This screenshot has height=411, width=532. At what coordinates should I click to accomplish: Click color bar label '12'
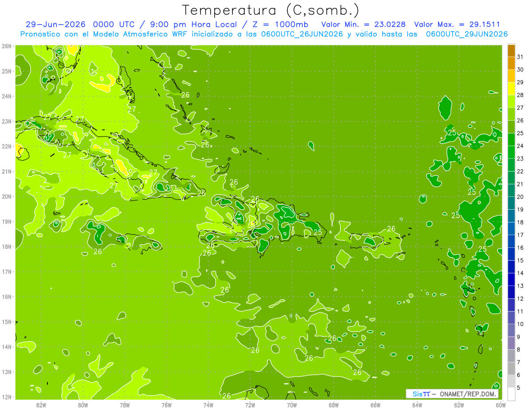(520, 298)
